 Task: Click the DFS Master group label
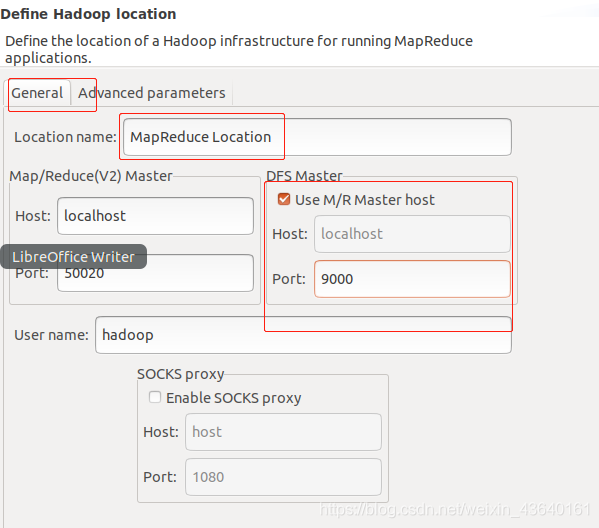click(x=304, y=176)
